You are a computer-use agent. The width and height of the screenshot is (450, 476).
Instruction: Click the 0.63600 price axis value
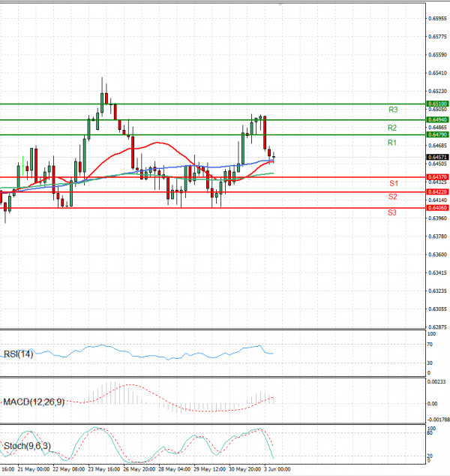coord(437,255)
